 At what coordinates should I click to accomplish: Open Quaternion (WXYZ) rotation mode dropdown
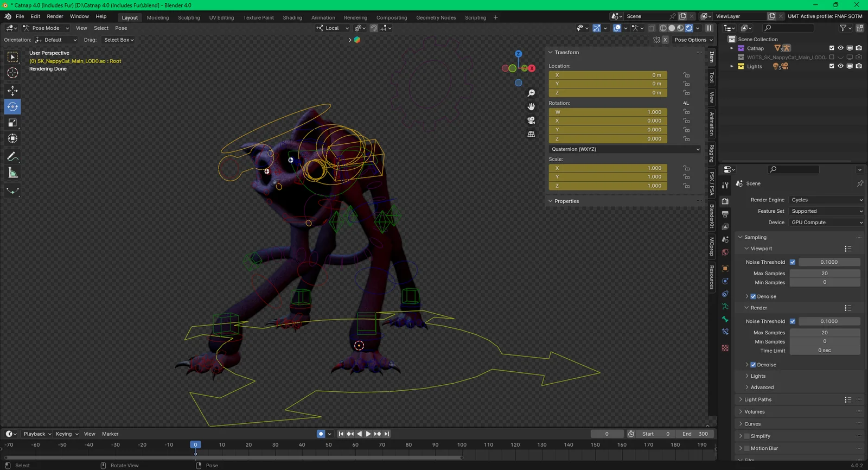625,149
